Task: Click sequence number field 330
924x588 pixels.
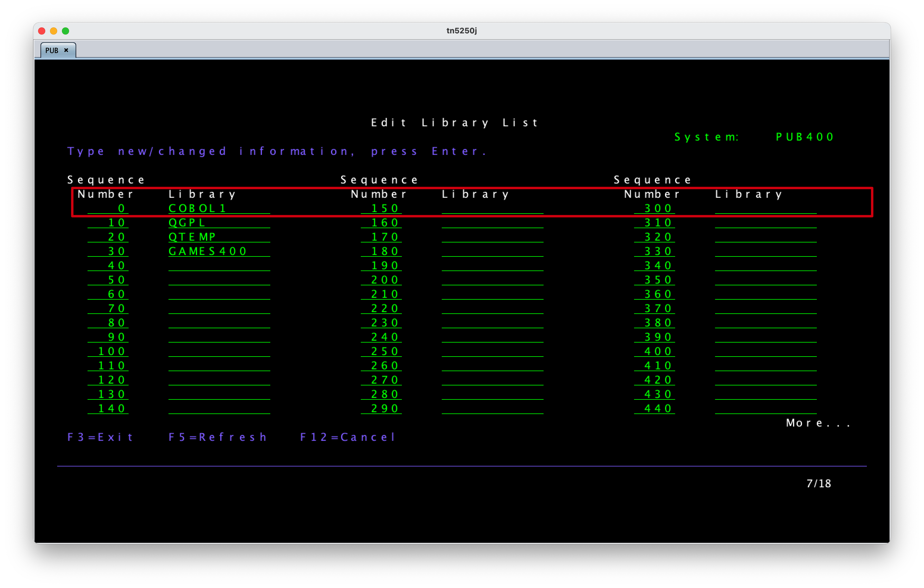Action: [654, 251]
